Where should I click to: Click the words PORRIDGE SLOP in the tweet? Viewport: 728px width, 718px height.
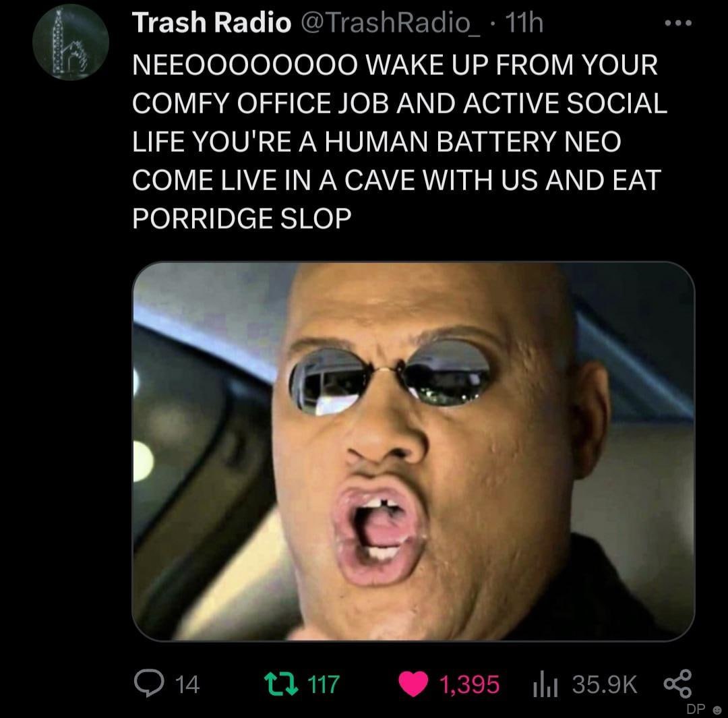(242, 218)
